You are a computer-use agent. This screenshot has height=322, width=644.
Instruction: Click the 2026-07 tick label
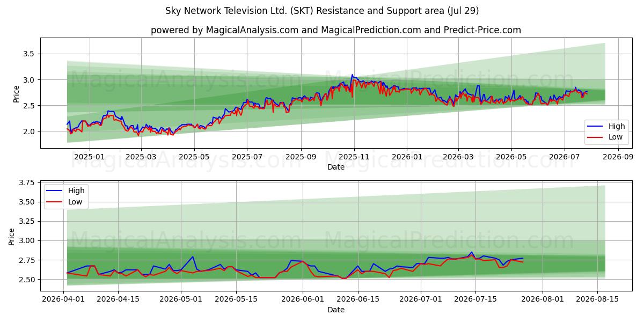coord(564,156)
